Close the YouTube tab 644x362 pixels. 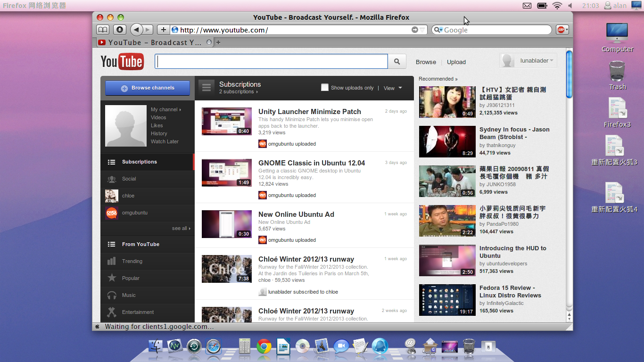tap(209, 42)
